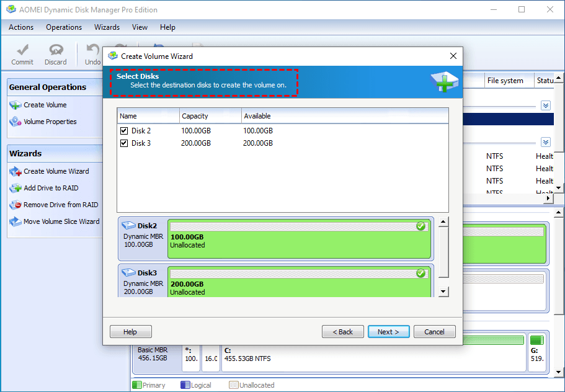Click the Disk2 drive icon in wizard

[128, 226]
